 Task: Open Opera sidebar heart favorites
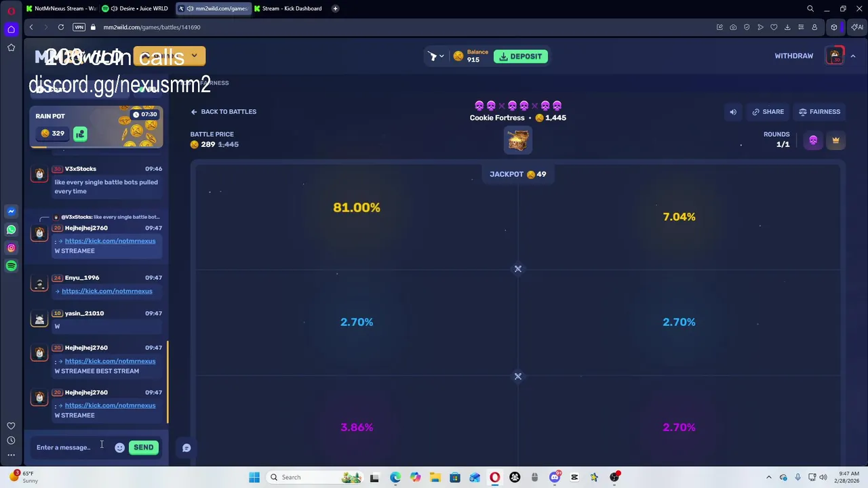coord(11,426)
